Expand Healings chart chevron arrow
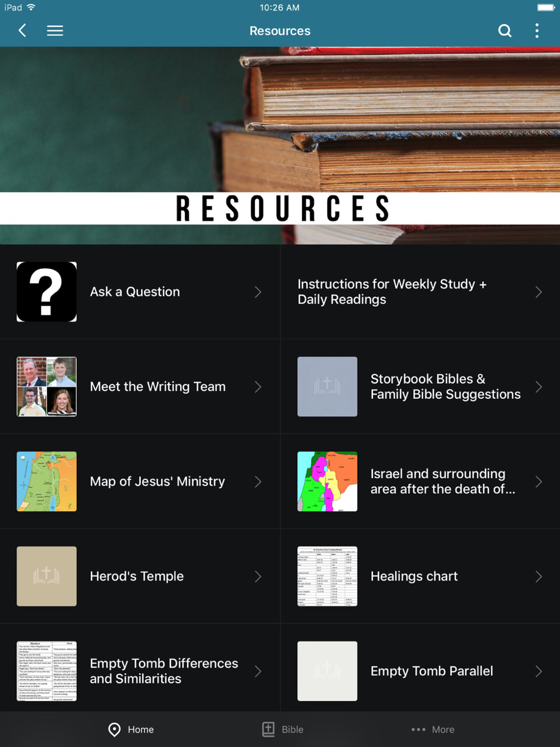The image size is (560, 747). click(538, 576)
